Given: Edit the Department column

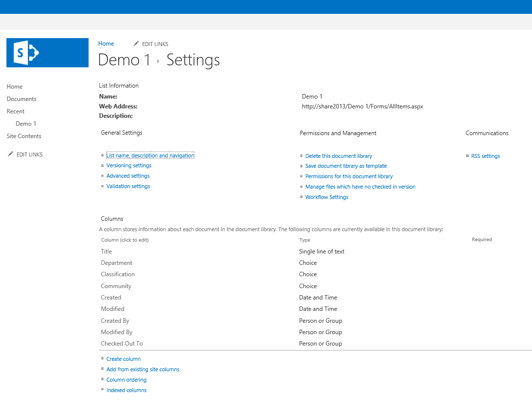Looking at the screenshot, I should (x=116, y=262).
